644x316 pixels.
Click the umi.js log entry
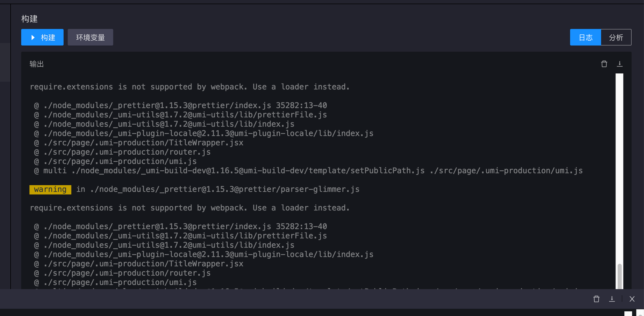pyautogui.click(x=116, y=161)
